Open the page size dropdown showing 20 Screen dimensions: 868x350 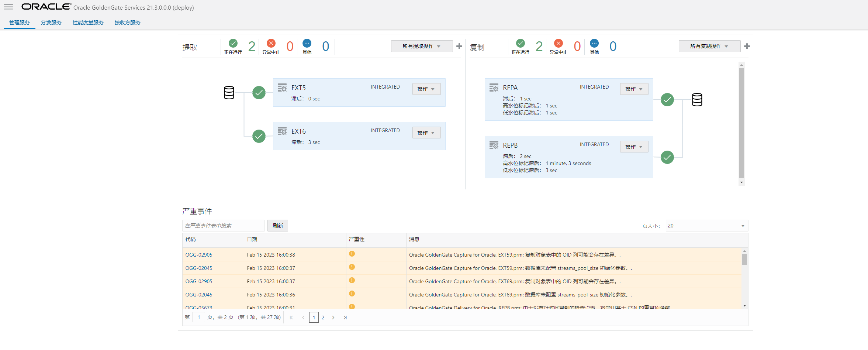[707, 226]
